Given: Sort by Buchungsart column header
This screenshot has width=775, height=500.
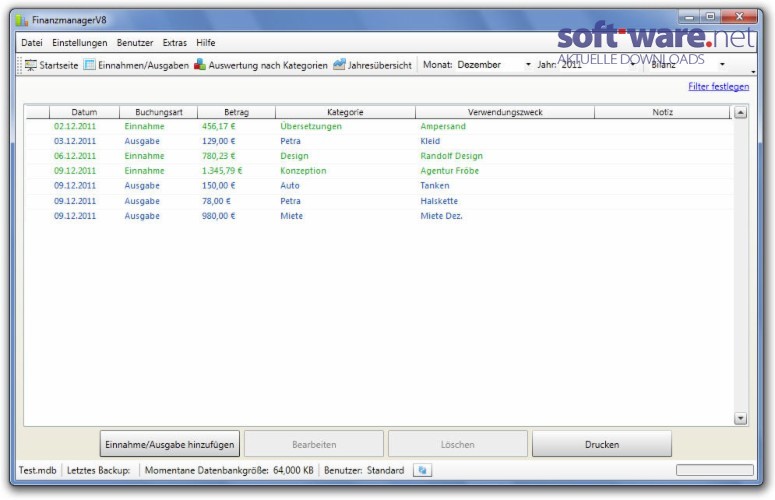Looking at the screenshot, I should pyautogui.click(x=159, y=112).
